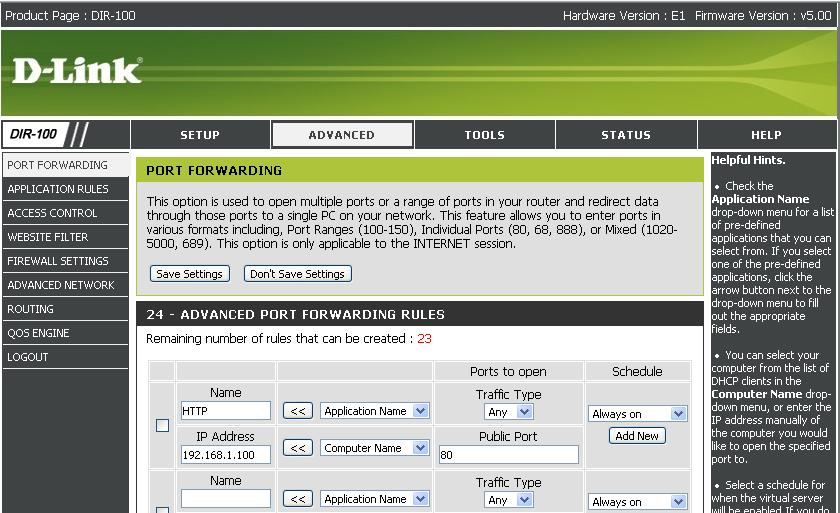Click Helpful Hints heading

click(748, 160)
